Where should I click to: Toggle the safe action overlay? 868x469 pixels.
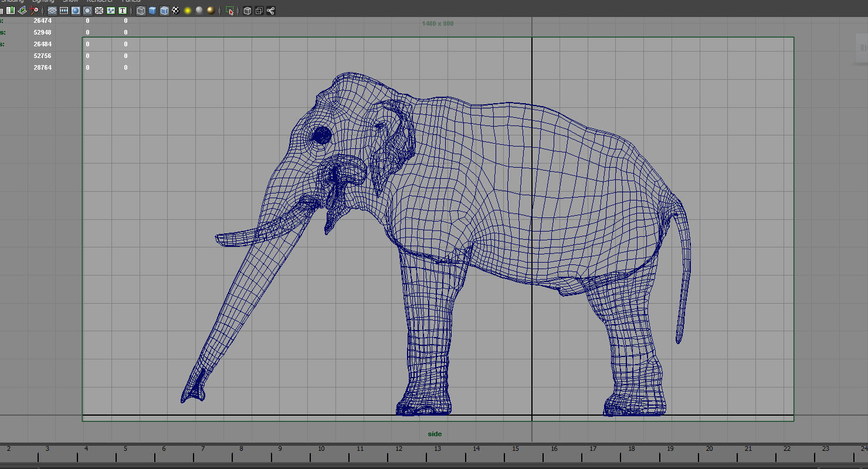pos(111,11)
